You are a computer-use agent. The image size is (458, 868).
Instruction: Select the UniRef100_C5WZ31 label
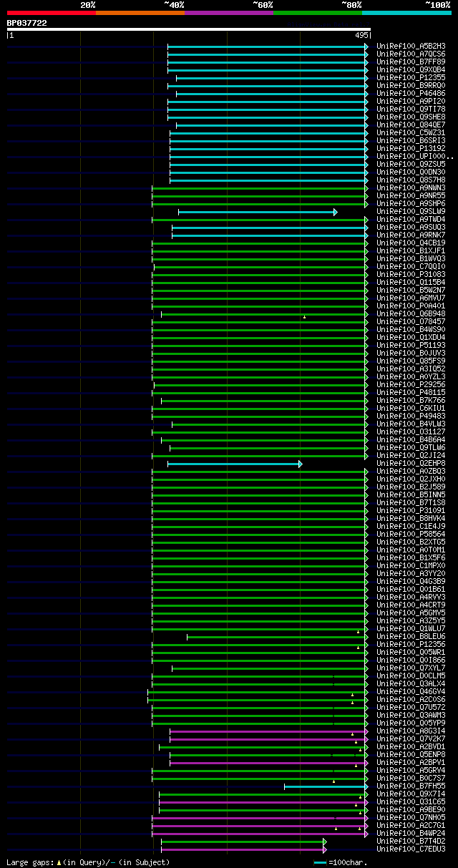point(411,132)
